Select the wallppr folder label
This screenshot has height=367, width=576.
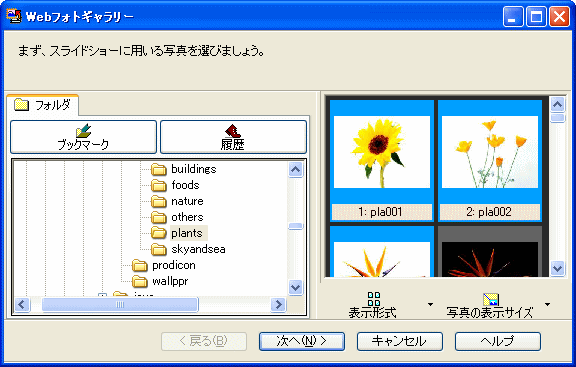tap(170, 281)
